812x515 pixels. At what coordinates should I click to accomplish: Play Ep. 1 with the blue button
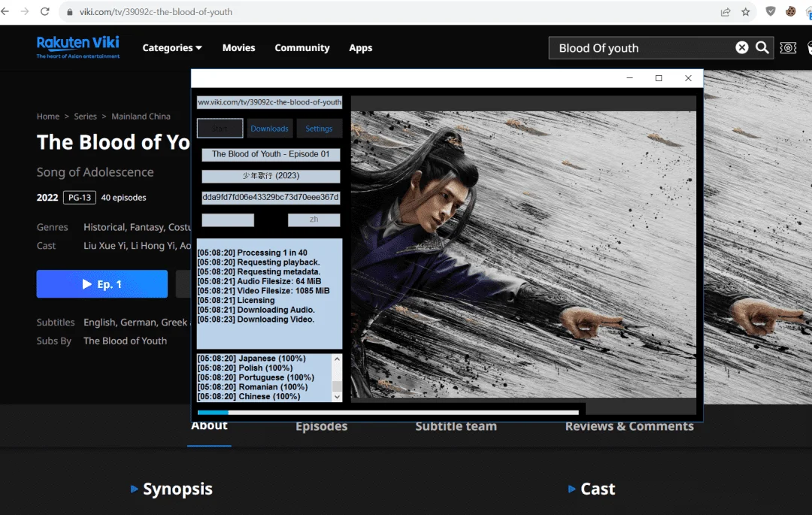(102, 283)
